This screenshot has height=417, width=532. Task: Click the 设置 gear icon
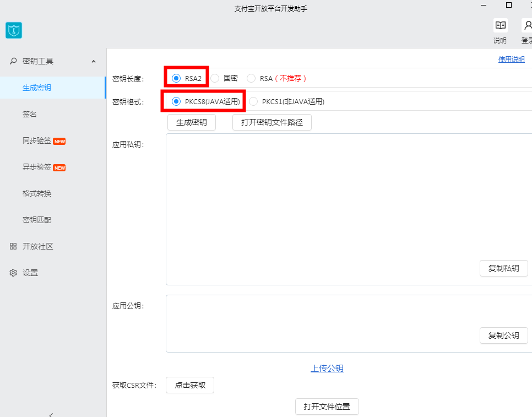click(x=13, y=273)
